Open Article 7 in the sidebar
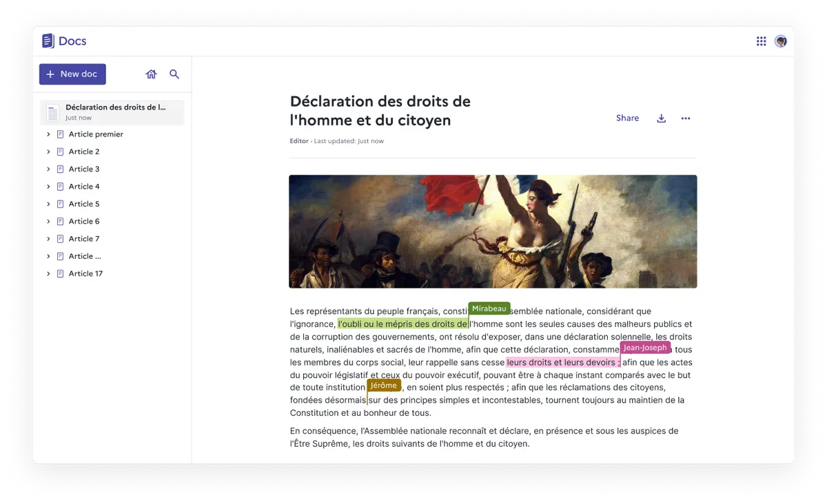Viewport: 827px width, 504px height. coord(84,239)
